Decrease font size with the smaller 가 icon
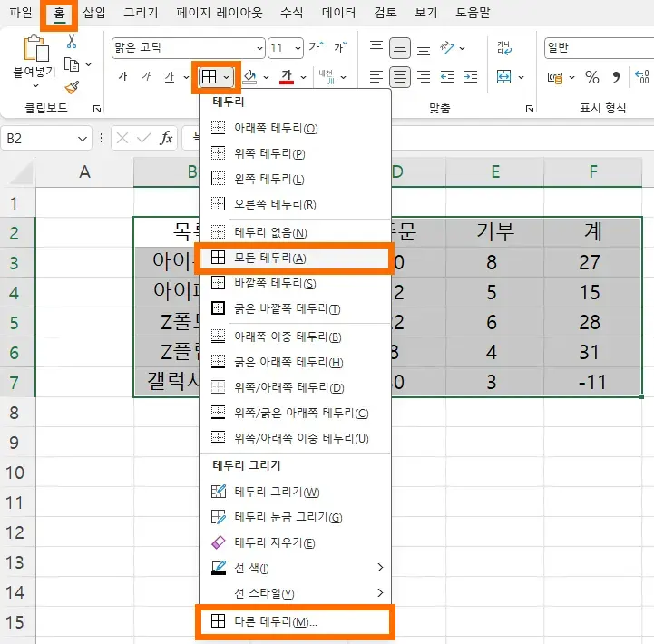The width and height of the screenshot is (654, 644). pos(340,47)
